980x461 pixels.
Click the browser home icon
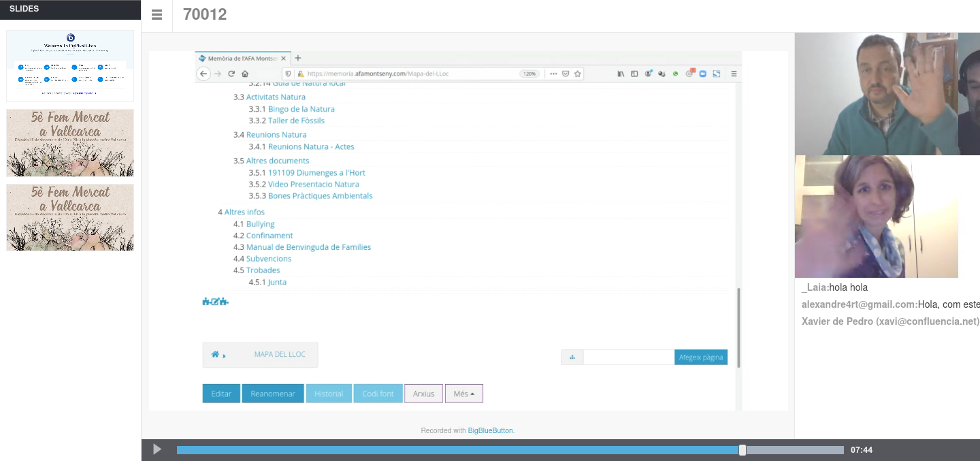245,74
